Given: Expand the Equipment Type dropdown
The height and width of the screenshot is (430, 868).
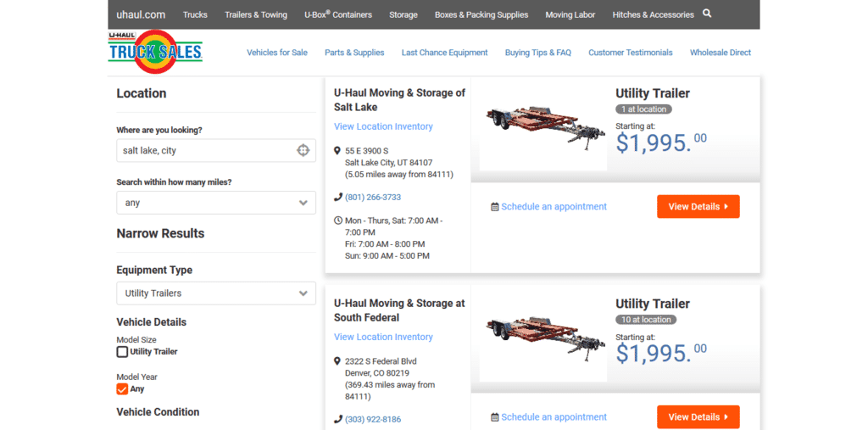Looking at the screenshot, I should [x=215, y=293].
